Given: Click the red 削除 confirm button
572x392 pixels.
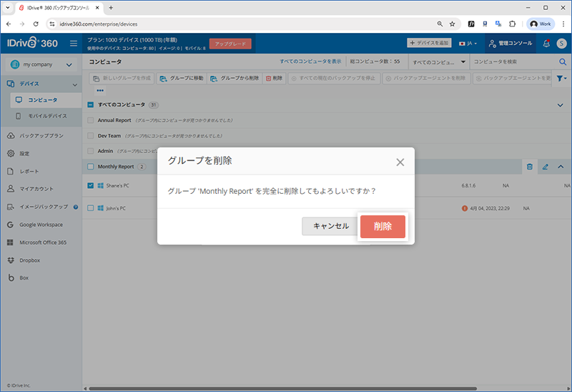Looking at the screenshot, I should (383, 226).
